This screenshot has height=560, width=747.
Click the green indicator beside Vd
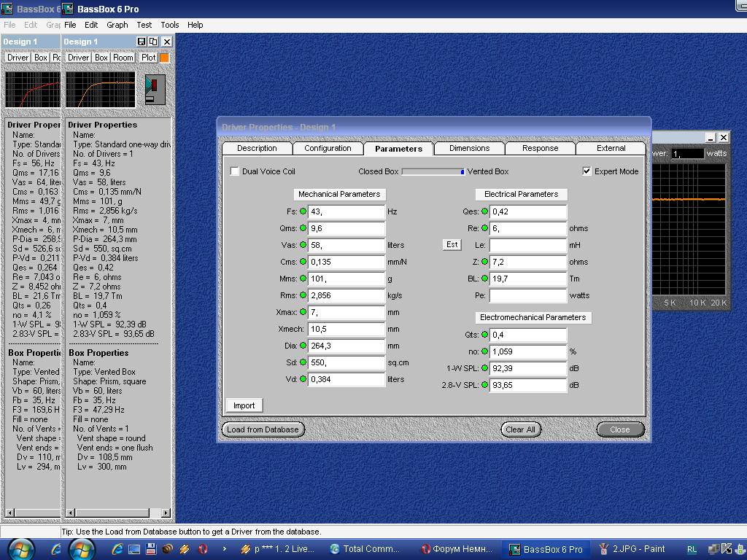point(303,379)
